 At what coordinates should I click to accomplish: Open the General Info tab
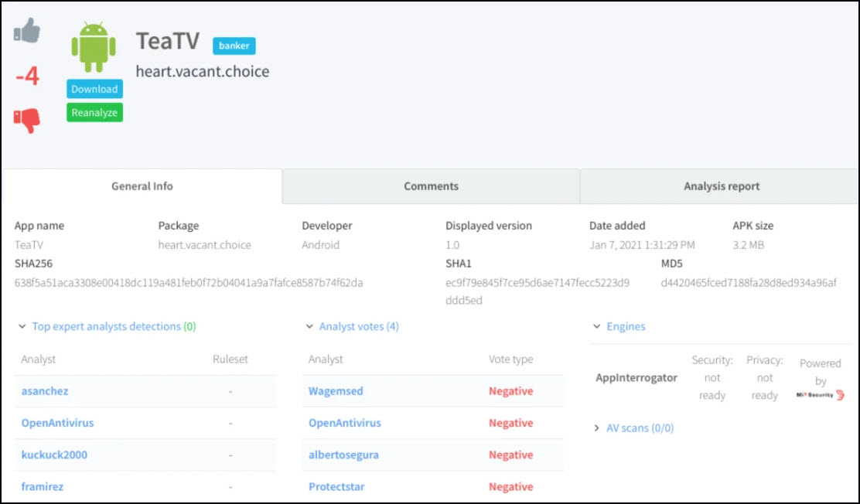(142, 186)
